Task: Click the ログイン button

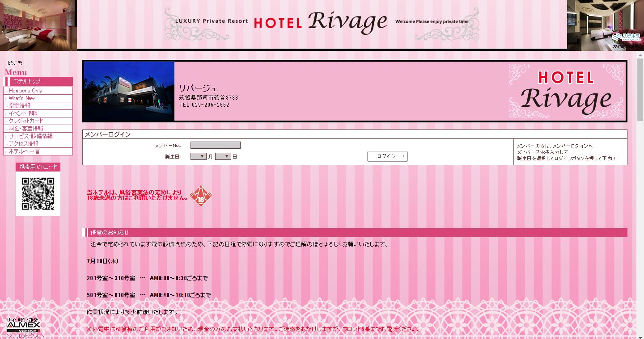Action: [387, 156]
